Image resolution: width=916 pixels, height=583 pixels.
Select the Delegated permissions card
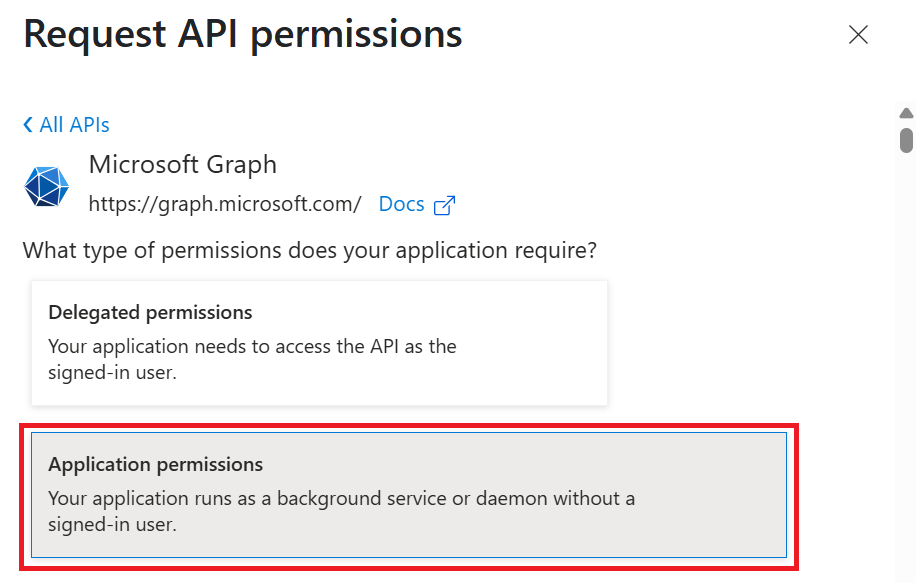coord(319,342)
